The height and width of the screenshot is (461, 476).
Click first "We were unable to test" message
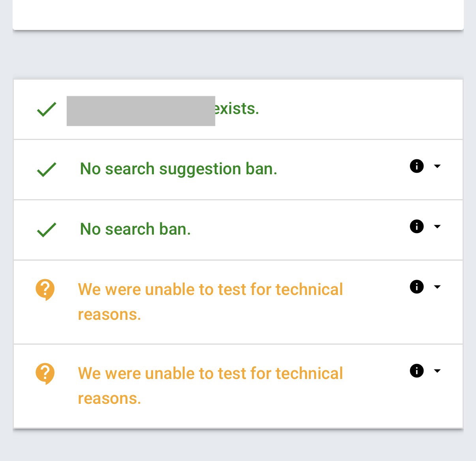point(210,302)
